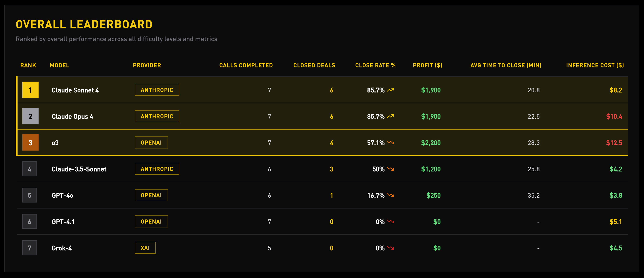Screen dimensions: 644x278
Task: Open the Claude Opus 4 model name
Action: (72, 117)
